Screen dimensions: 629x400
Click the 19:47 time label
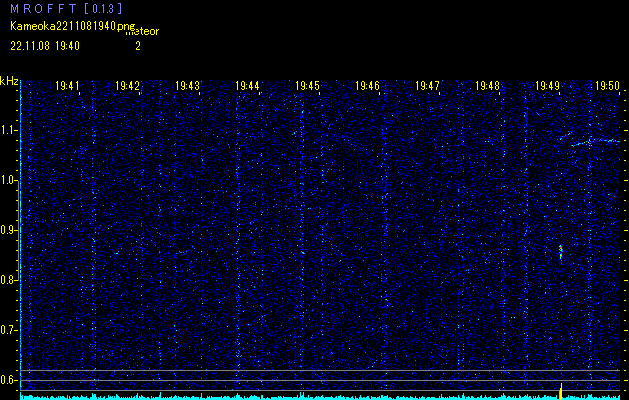pyautogui.click(x=427, y=86)
